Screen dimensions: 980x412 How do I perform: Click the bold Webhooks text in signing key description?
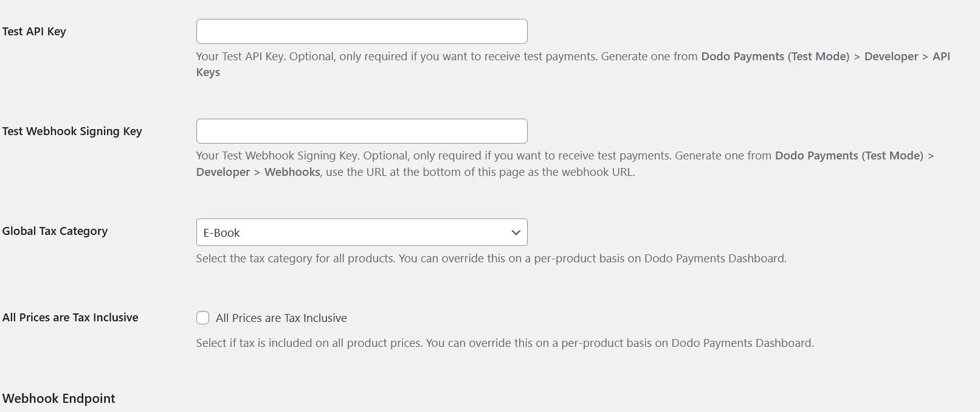[x=291, y=172]
